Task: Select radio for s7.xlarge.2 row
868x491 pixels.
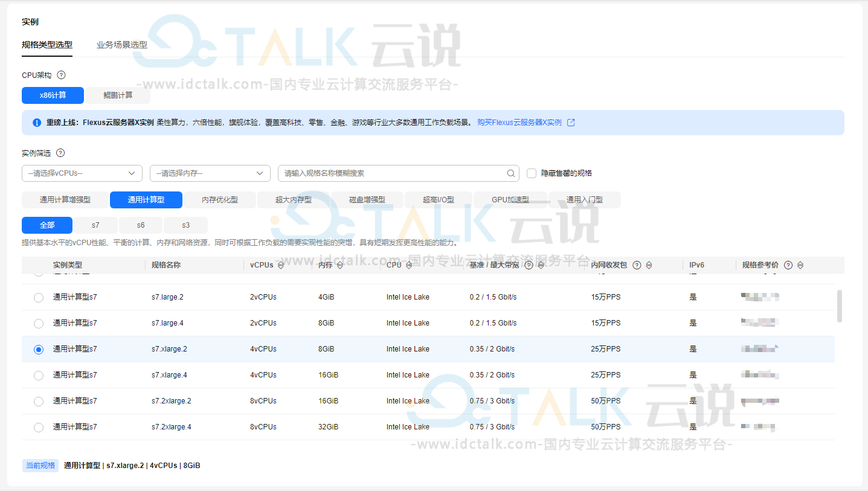Action: pyautogui.click(x=39, y=350)
